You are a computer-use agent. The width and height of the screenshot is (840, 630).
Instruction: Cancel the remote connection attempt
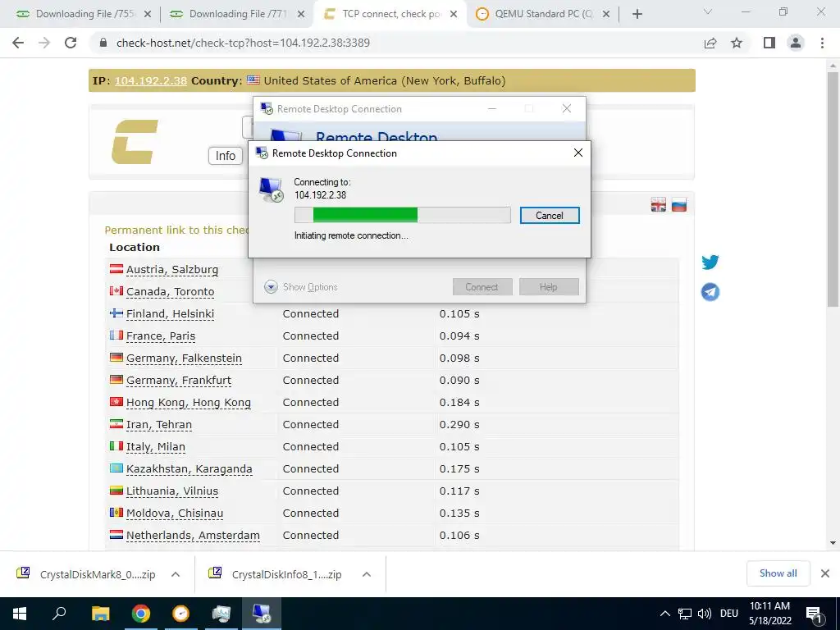[x=550, y=216]
